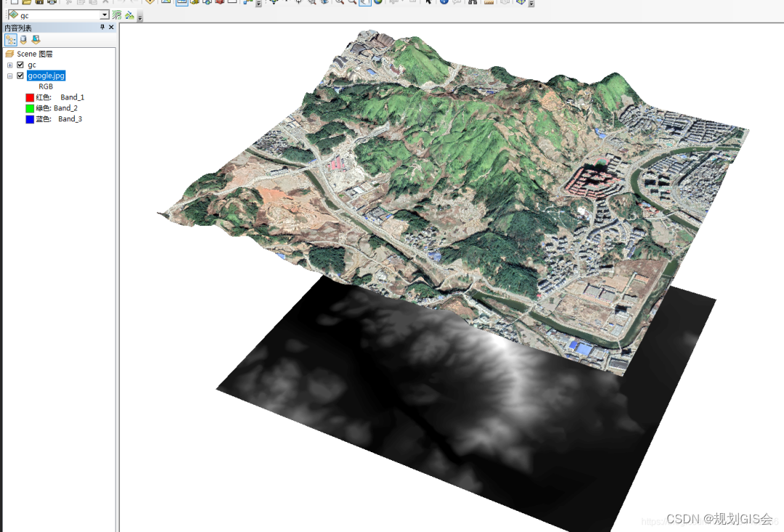The image size is (784, 532).
Task: Toggle the google.jpg layer checkbox off
Action: click(20, 75)
